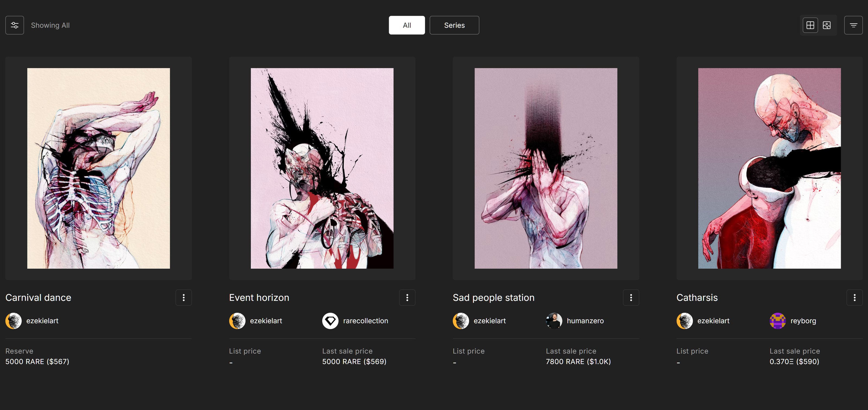Click ezekielart avatar under Catharsis
This screenshot has width=868, height=410.
pos(685,321)
